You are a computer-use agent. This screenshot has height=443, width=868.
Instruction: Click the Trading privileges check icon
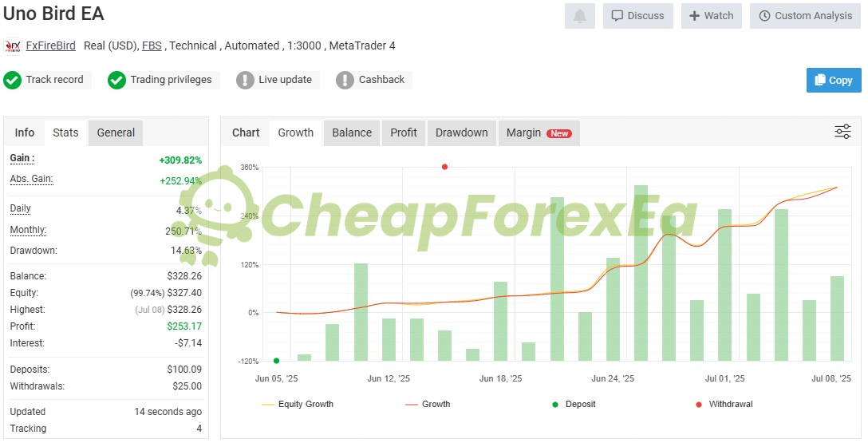pos(116,81)
